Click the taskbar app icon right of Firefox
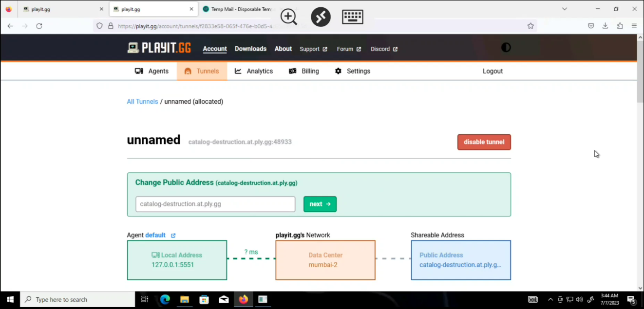 [263, 299]
